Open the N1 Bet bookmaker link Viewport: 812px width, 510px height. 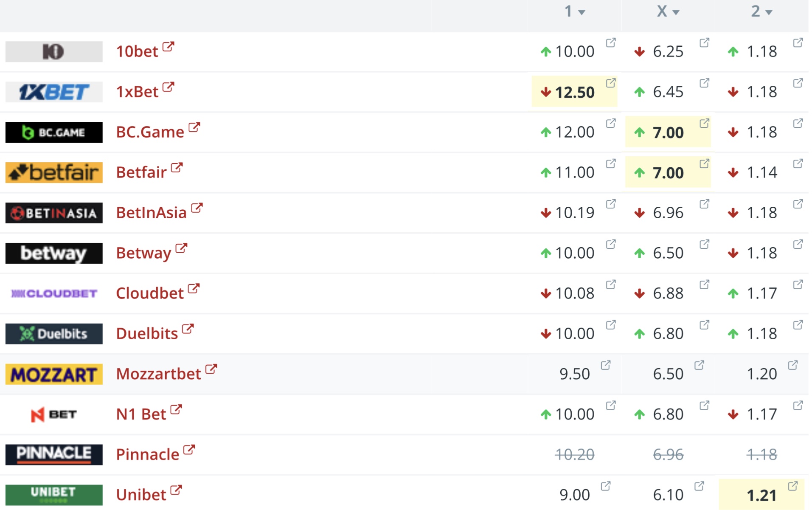click(x=141, y=414)
